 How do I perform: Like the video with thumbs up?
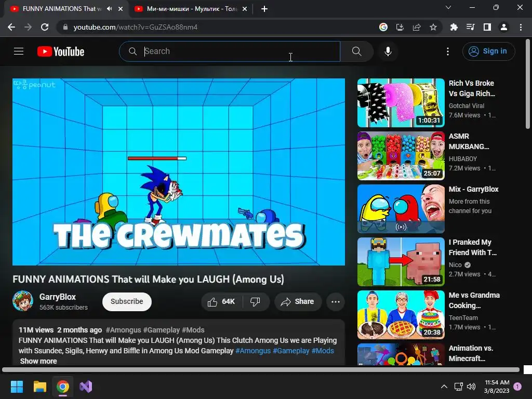(222, 302)
